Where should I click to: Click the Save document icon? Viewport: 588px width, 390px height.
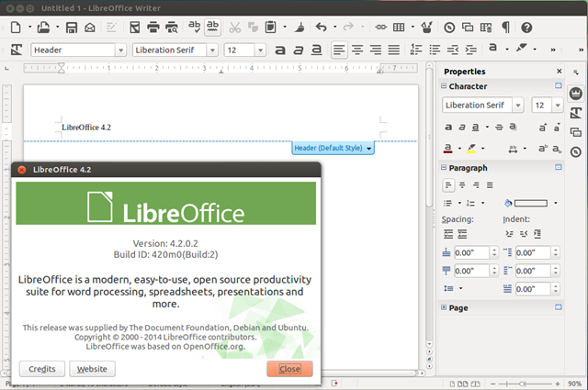72,28
